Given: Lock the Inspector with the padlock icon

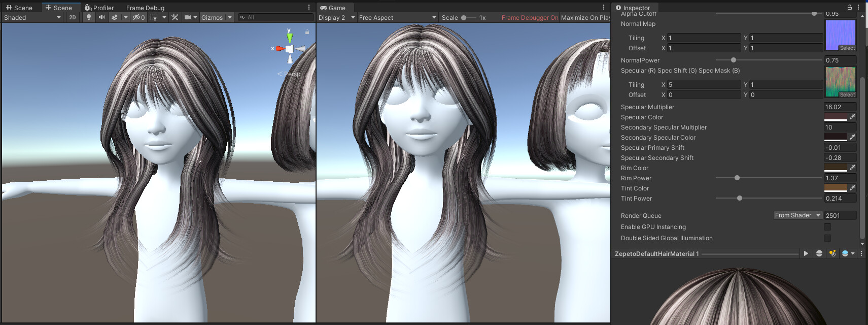Looking at the screenshot, I should [850, 7].
